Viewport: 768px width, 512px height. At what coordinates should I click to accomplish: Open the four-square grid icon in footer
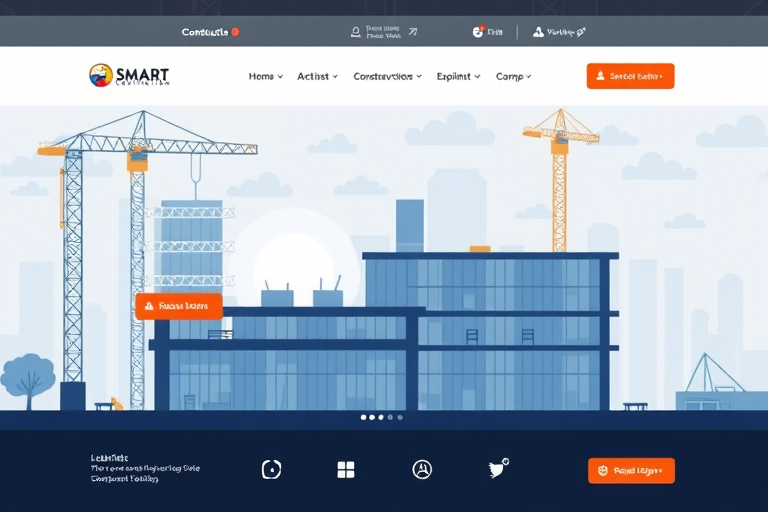tap(346, 470)
